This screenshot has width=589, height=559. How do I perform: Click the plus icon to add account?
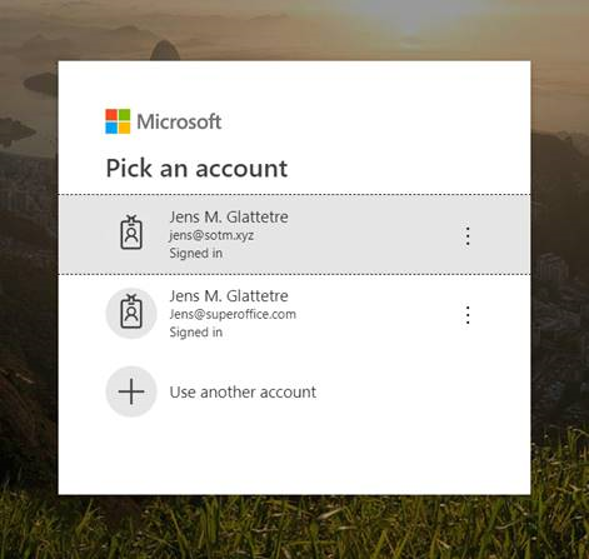point(131,391)
